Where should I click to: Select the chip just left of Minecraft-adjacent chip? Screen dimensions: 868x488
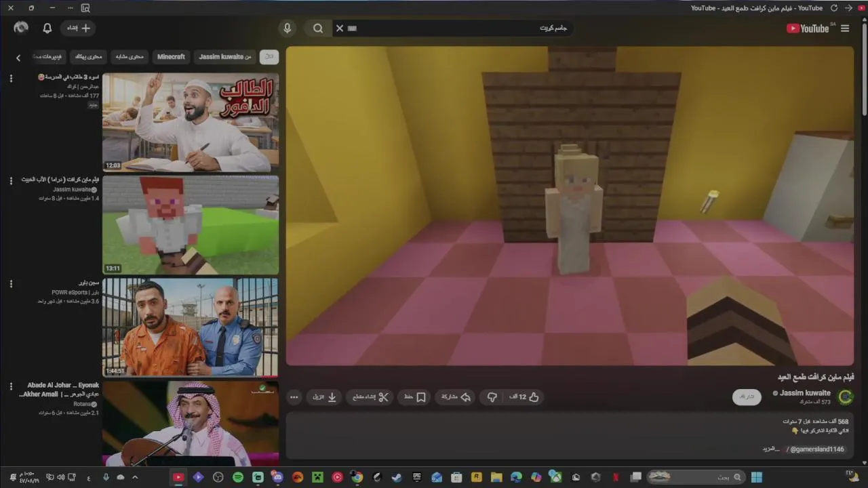coord(87,57)
